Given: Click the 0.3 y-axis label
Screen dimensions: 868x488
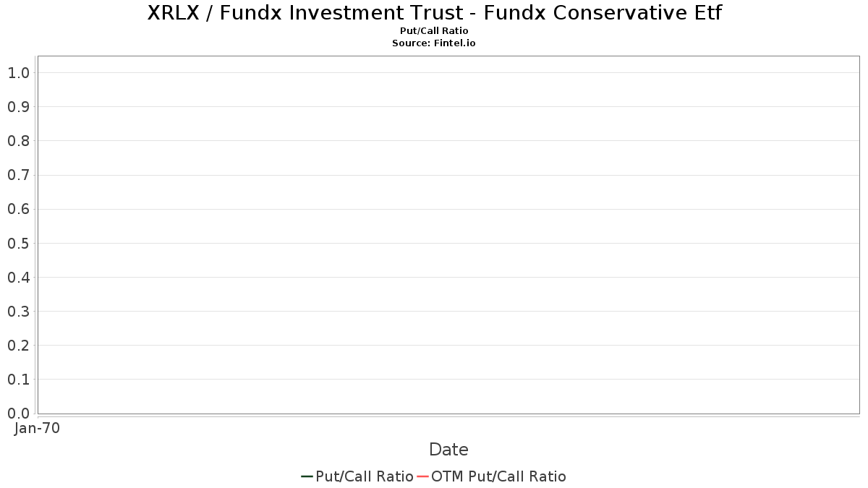Looking at the screenshot, I should point(19,311).
